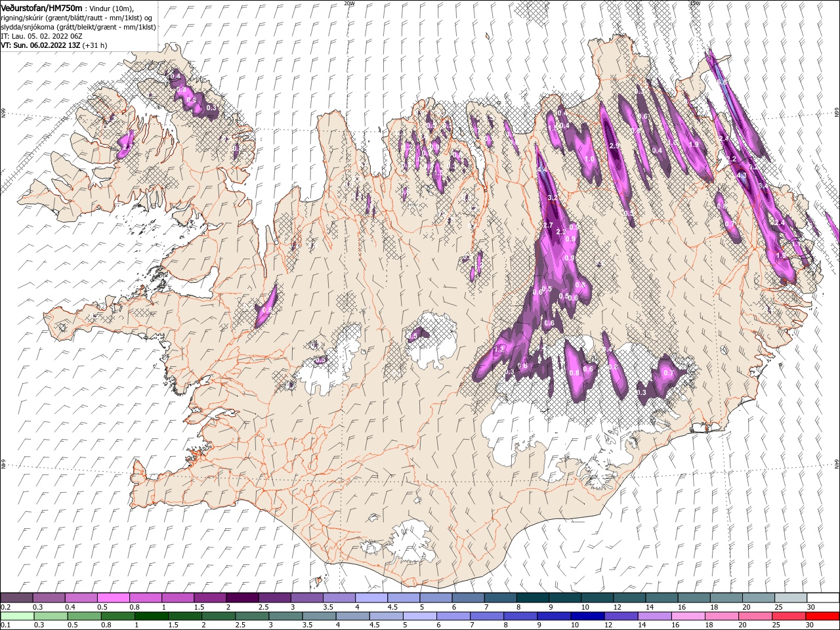Select the rain scale swatch between 0.1 and 0.3
This screenshot has width=840, height=630.
point(17,616)
